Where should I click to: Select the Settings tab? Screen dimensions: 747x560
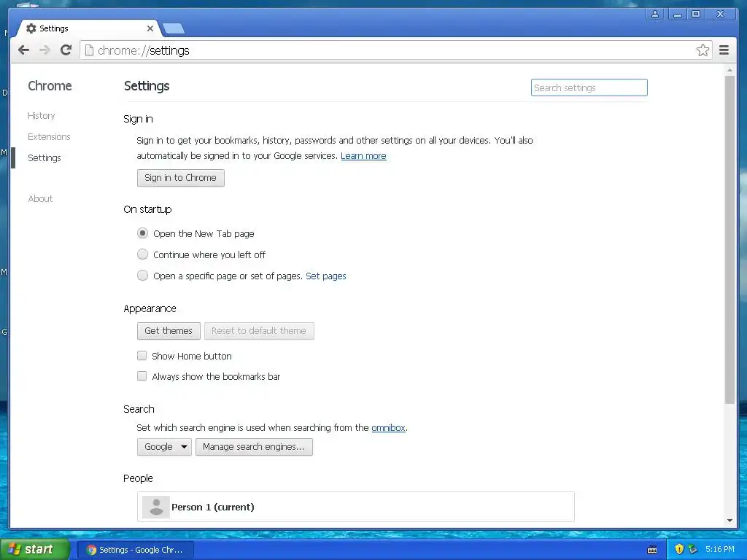[x=90, y=28]
